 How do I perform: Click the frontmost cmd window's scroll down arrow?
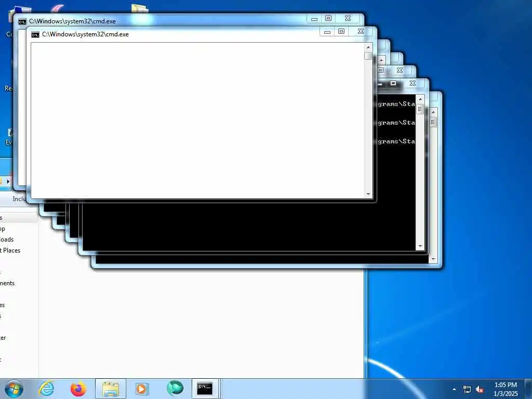[368, 194]
